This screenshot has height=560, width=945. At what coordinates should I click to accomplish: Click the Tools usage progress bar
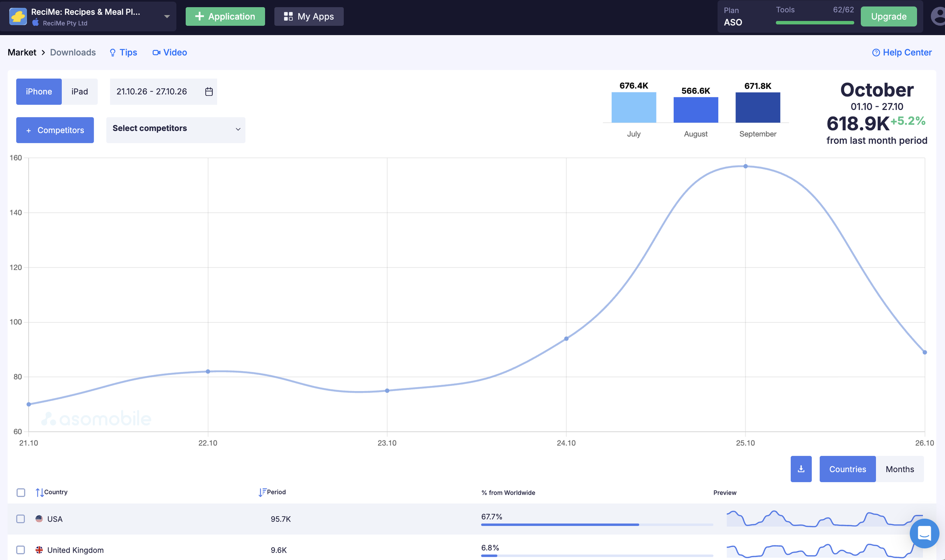click(815, 23)
